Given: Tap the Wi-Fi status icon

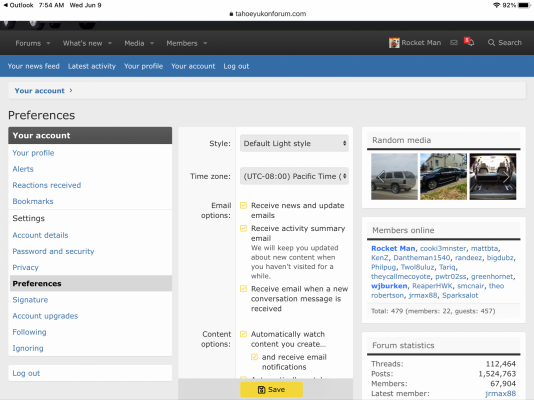Looking at the screenshot, I should click(x=497, y=5).
